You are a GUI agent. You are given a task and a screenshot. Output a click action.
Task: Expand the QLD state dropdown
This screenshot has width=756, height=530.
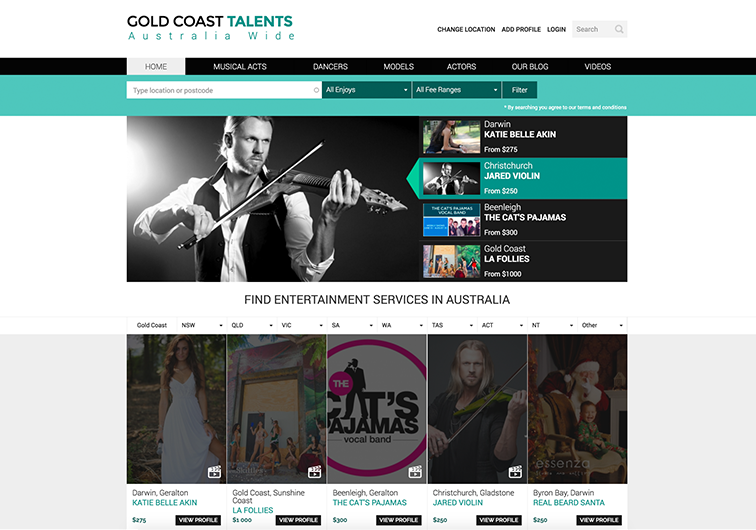[x=252, y=325]
